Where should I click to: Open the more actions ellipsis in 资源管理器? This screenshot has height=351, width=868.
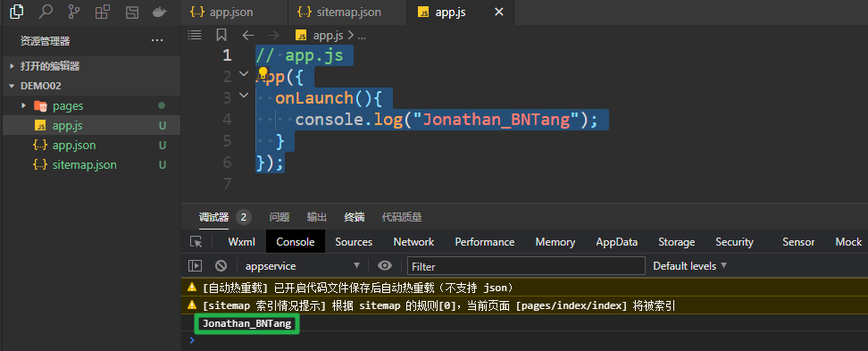(157, 40)
